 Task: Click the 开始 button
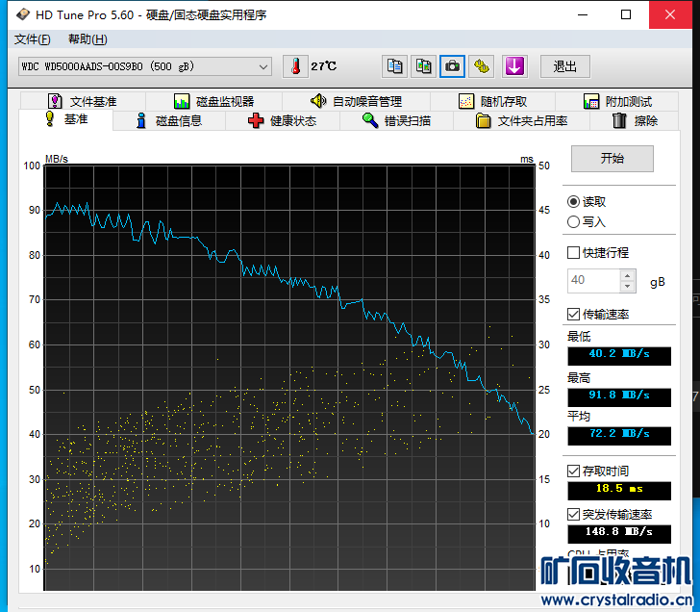pyautogui.click(x=612, y=159)
